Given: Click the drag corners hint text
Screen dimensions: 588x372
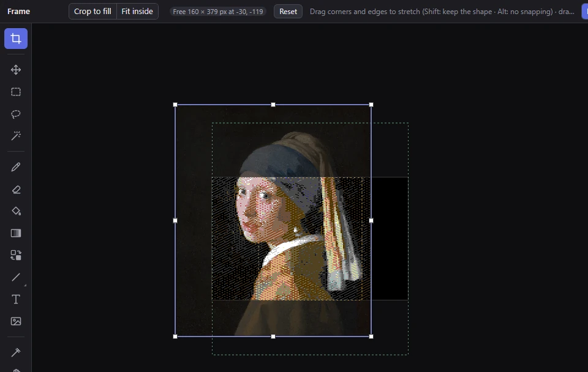Looking at the screenshot, I should point(442,12).
